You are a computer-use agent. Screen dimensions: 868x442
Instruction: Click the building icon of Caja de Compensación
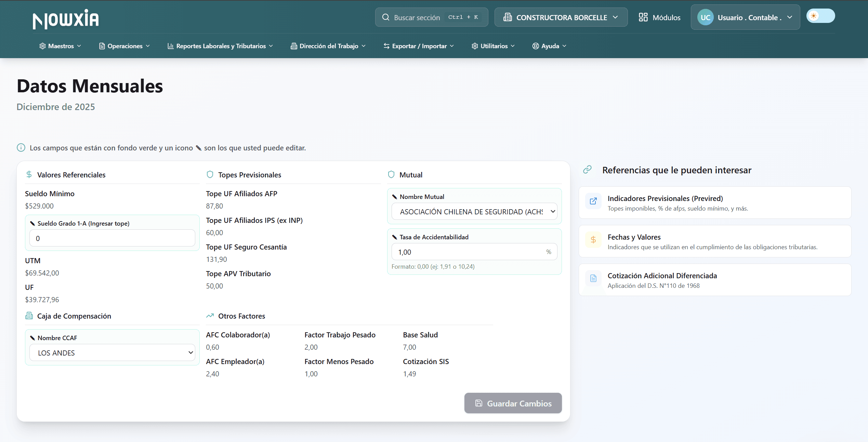point(29,316)
